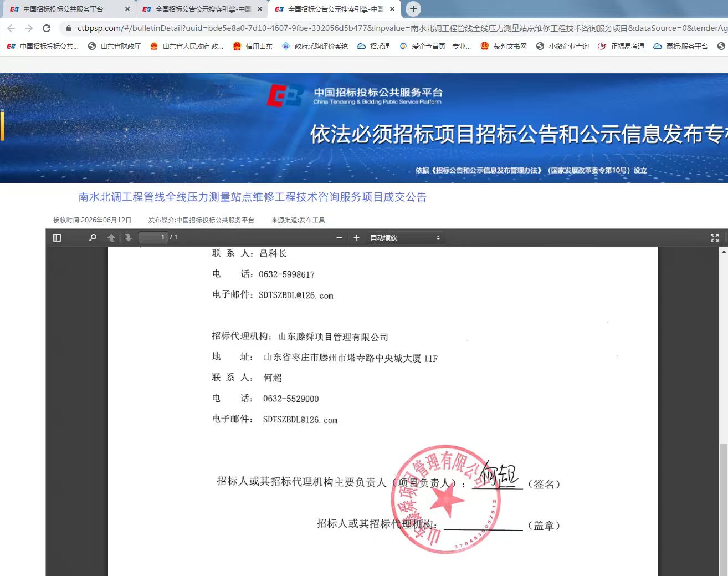
Task: Open the 正福易考通 bookmark
Action: tap(621, 47)
